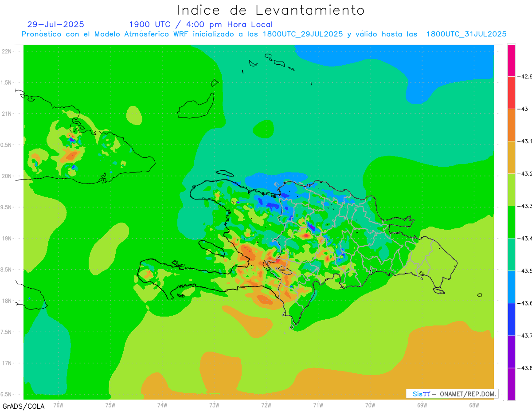Click the '1900 UTC / 4:00 pm Hora Local' time label
The height and width of the screenshot is (411, 532).
pos(201,24)
